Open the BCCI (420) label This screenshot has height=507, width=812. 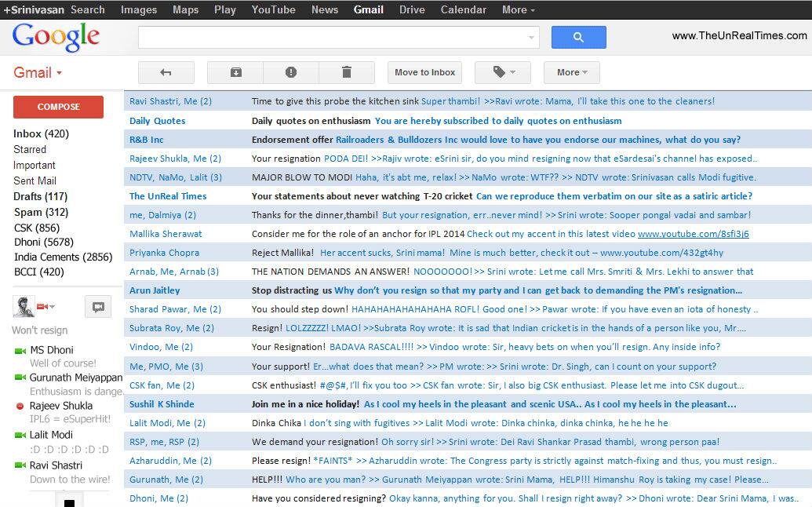tap(39, 272)
